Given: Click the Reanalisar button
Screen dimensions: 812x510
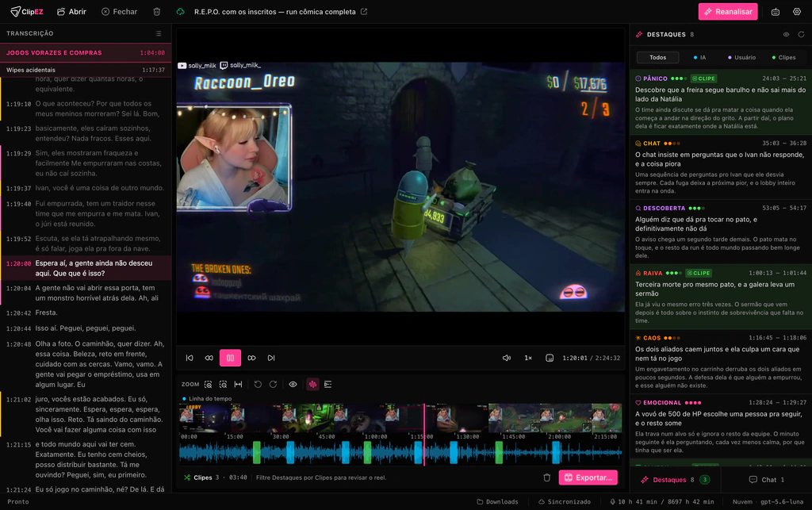Looking at the screenshot, I should (x=728, y=11).
